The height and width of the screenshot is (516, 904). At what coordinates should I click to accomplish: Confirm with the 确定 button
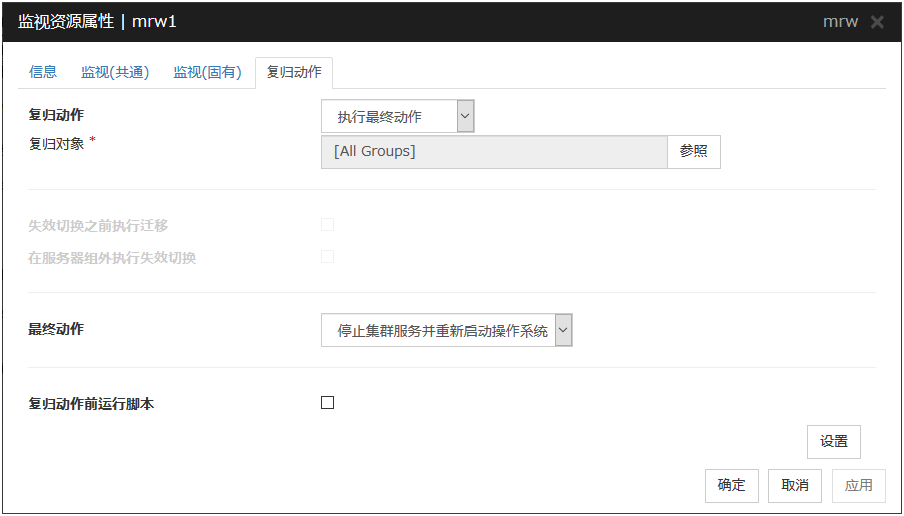[731, 486]
